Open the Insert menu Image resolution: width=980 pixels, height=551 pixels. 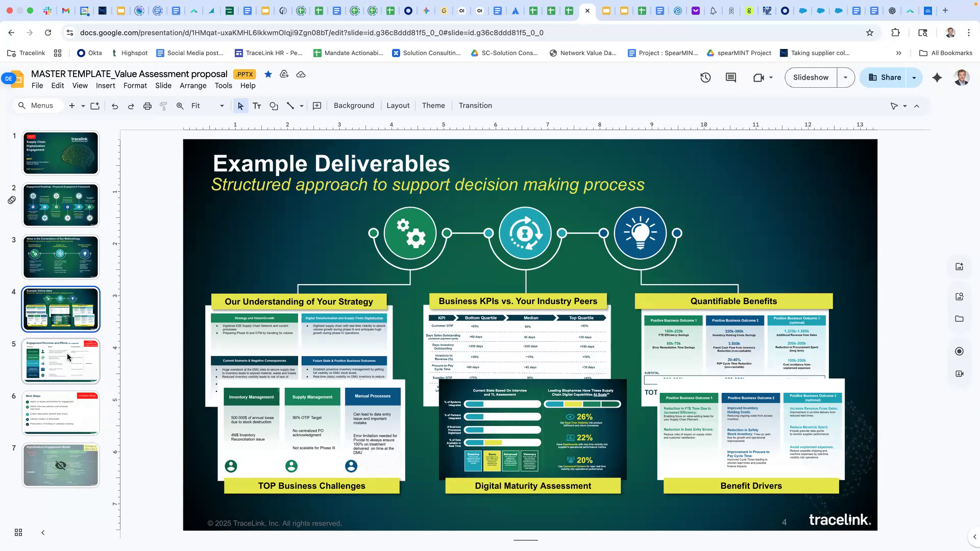[105, 86]
